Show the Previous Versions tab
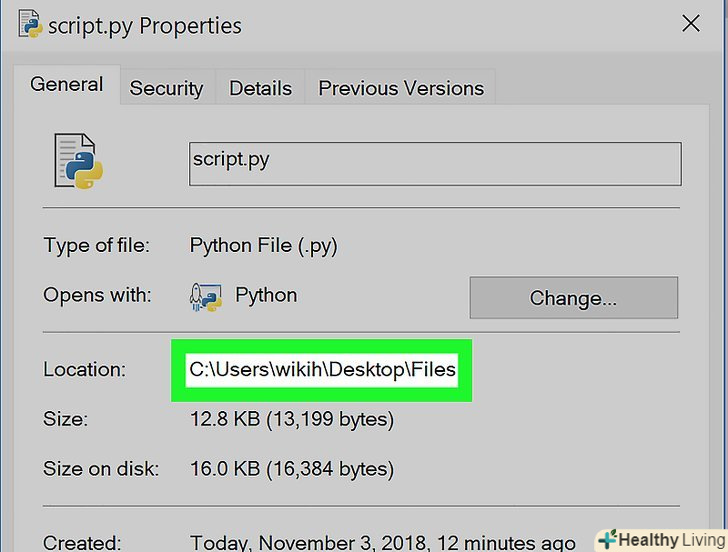Screen dimensions: 728x552 click(x=401, y=88)
